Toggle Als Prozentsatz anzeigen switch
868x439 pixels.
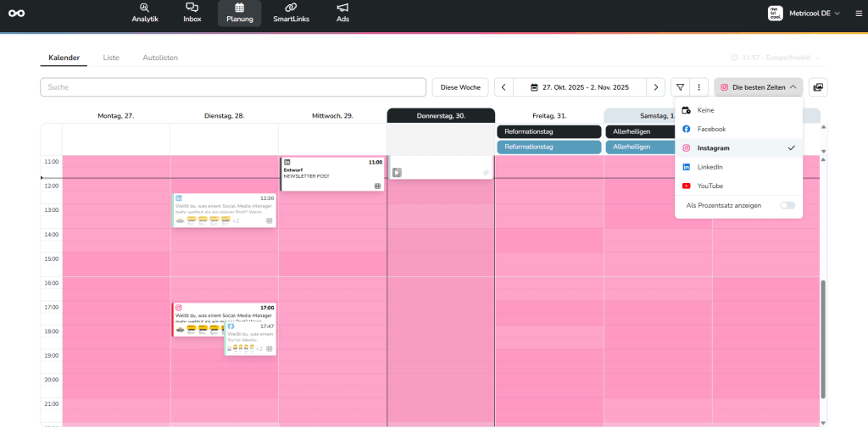point(787,205)
